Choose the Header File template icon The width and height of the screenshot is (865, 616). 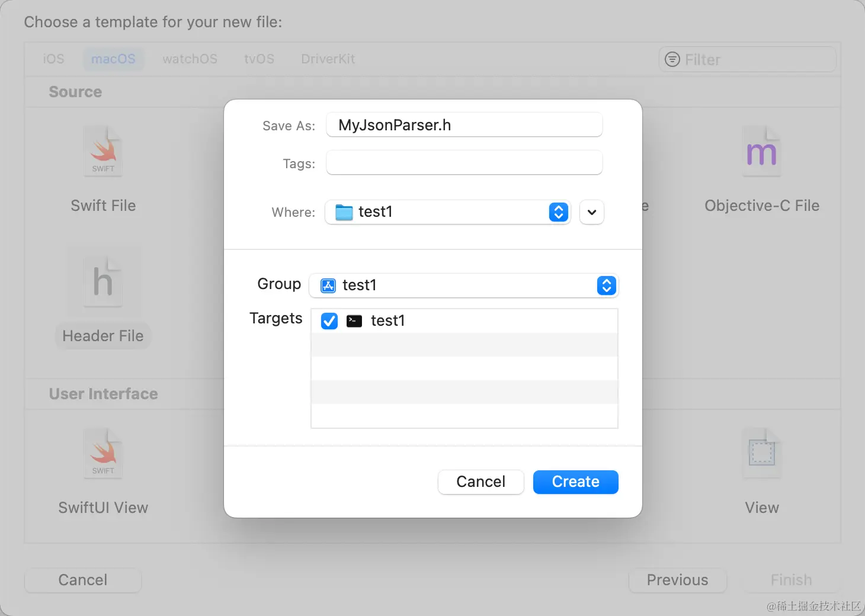coord(104,281)
